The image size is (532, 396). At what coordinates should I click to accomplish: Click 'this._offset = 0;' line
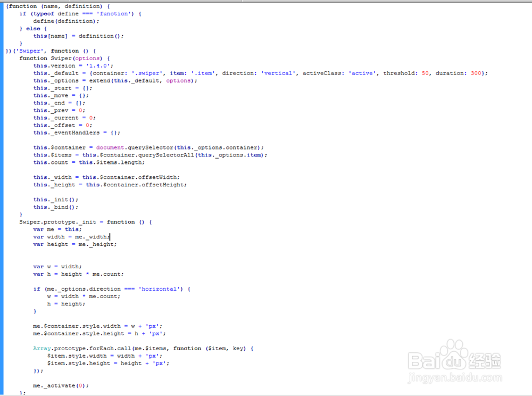[63, 126]
